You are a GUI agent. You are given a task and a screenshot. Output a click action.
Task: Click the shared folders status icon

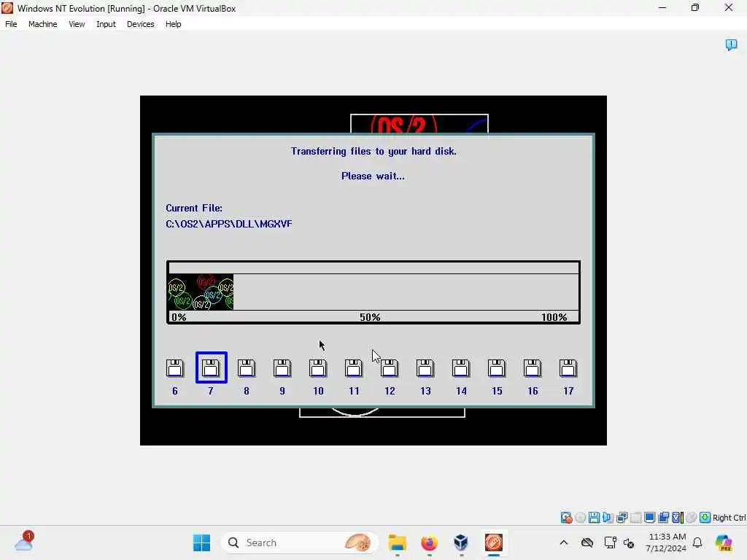click(664, 518)
